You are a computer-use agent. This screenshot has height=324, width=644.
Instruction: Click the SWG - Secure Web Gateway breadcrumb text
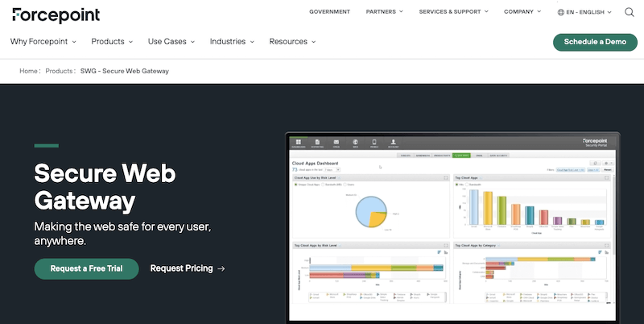(x=125, y=71)
